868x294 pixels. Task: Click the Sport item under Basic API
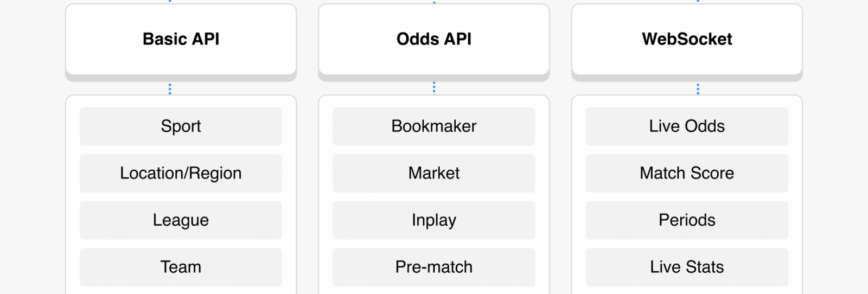point(181,126)
